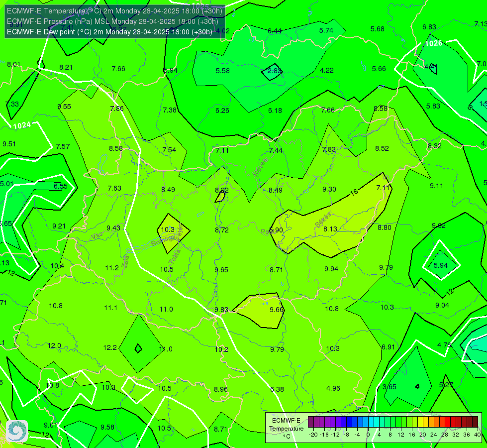
Task: Click the 7.63 dew point value
Action: point(114,188)
